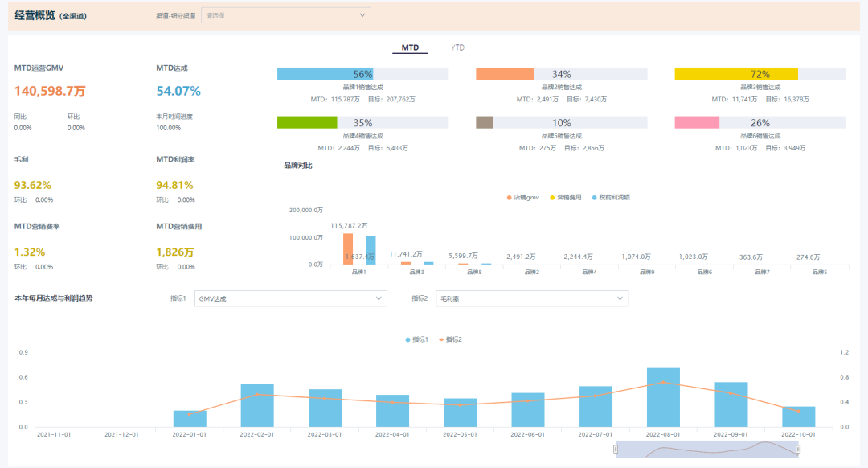
Task: Click the MTD运营GMV value 140,598.7万
Action: 50,92
